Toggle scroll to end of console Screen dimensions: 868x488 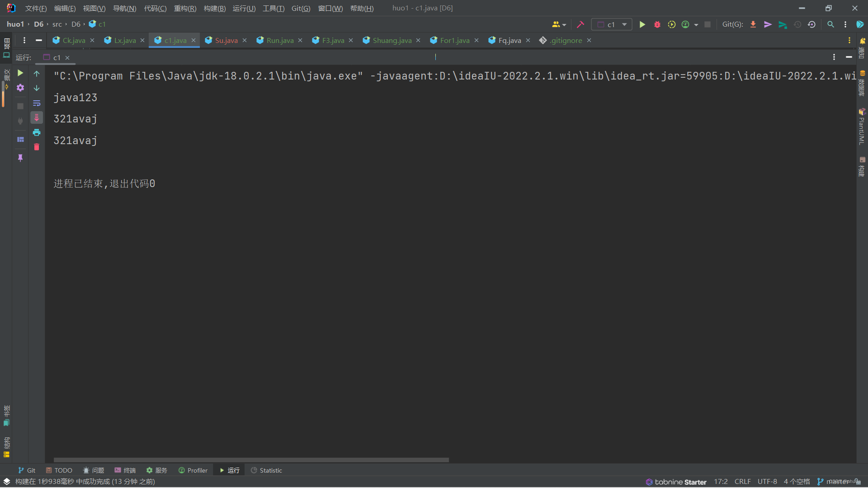click(x=37, y=117)
